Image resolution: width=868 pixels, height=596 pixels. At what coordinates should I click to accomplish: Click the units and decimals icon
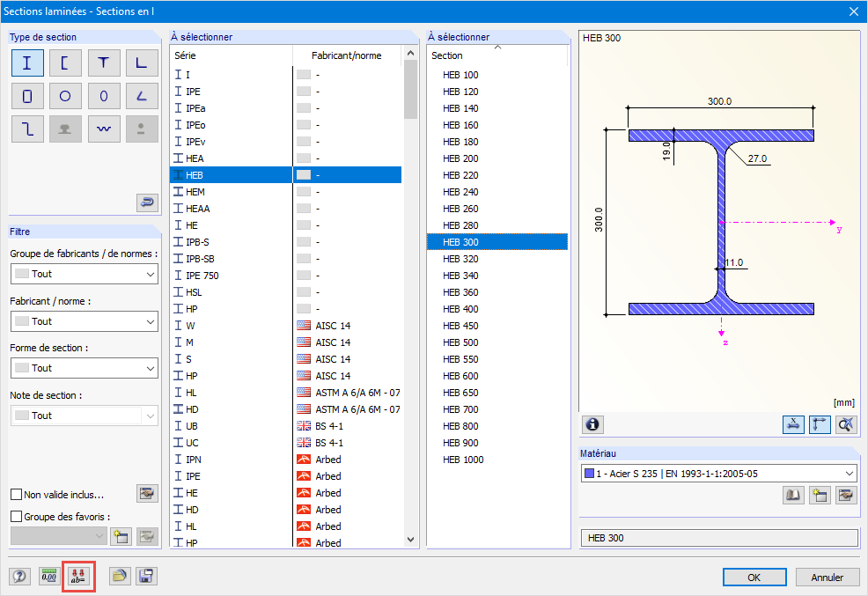point(49,577)
